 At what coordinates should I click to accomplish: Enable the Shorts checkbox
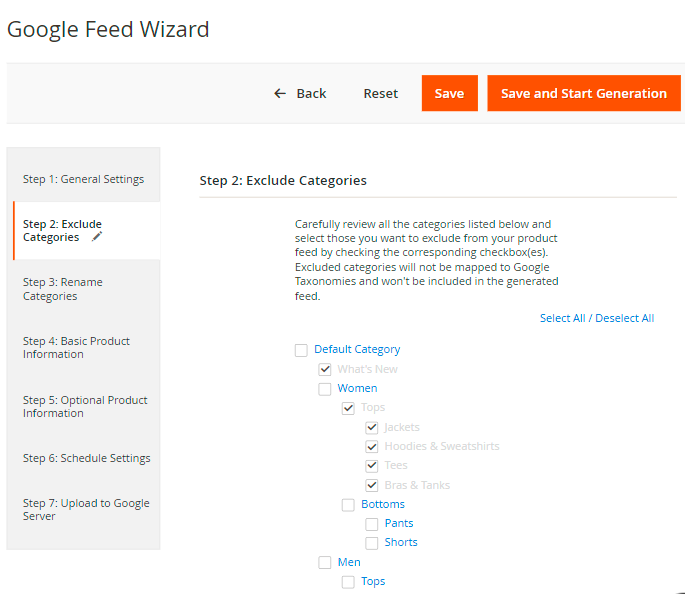[x=372, y=543]
